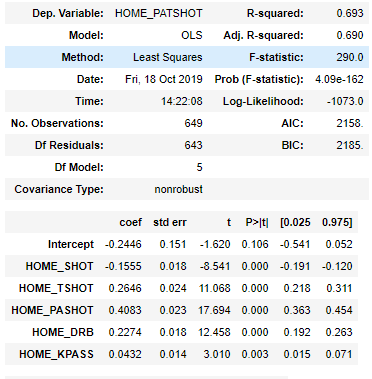Select the date Fri, 18 Oct 2019
This screenshot has width=372, height=379.
(x=164, y=79)
